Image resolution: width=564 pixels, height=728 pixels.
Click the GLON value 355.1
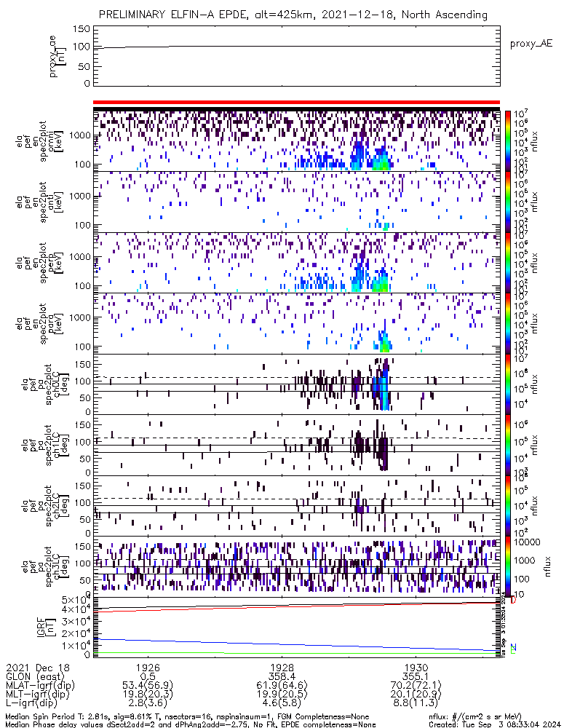[416, 676]
